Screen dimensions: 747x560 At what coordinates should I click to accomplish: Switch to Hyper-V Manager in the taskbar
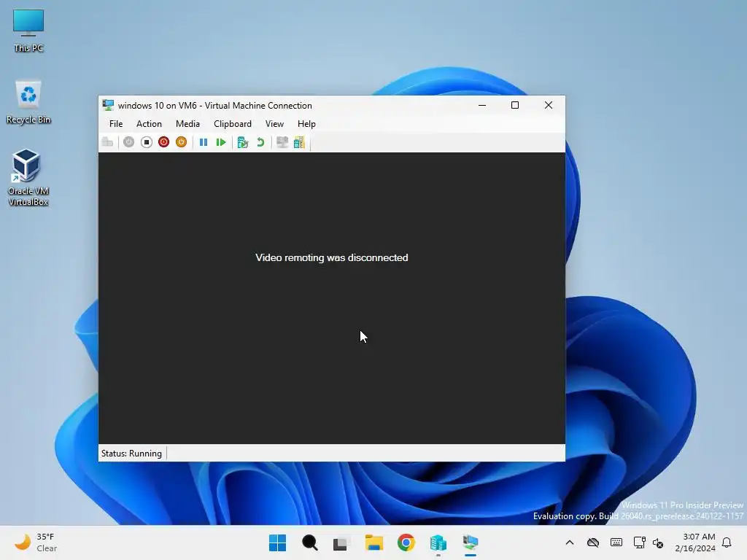pos(438,542)
